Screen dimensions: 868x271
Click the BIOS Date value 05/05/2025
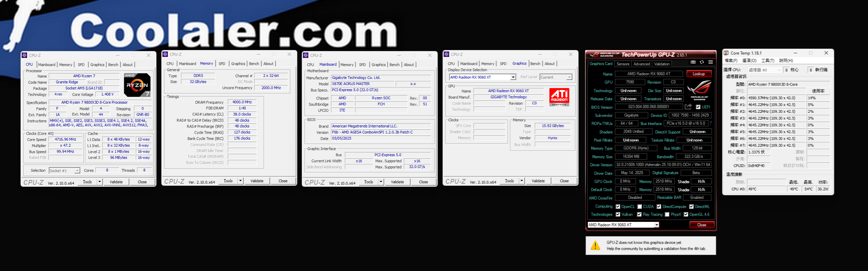pyautogui.click(x=381, y=139)
